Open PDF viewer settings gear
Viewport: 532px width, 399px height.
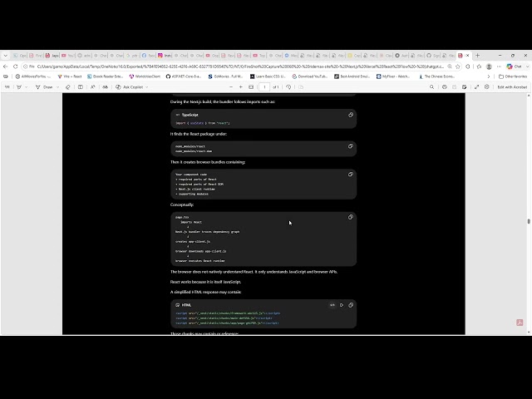point(487,87)
